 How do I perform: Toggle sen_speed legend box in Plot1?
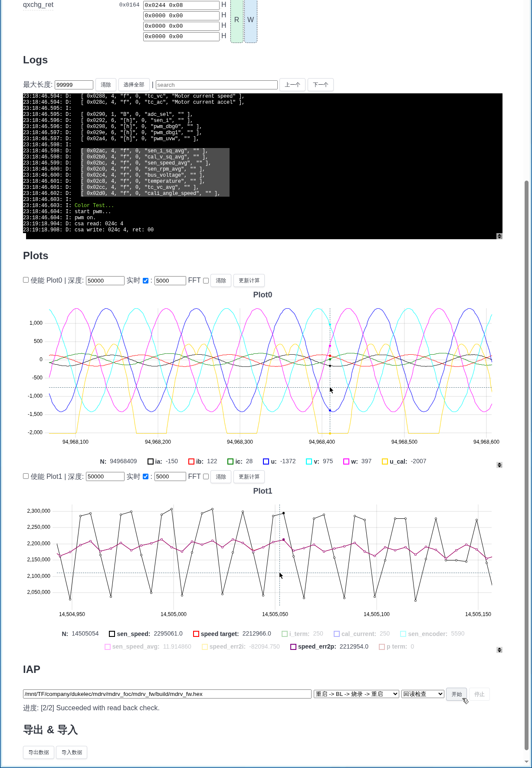[x=112, y=634]
